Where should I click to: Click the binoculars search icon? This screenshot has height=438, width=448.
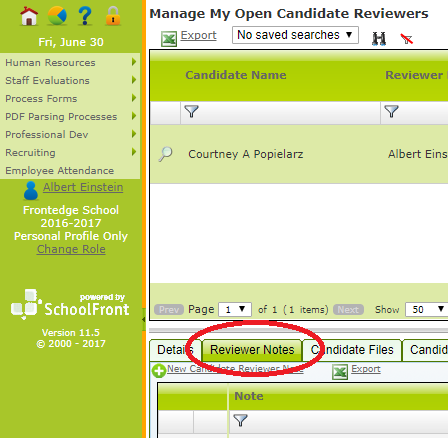(x=379, y=39)
